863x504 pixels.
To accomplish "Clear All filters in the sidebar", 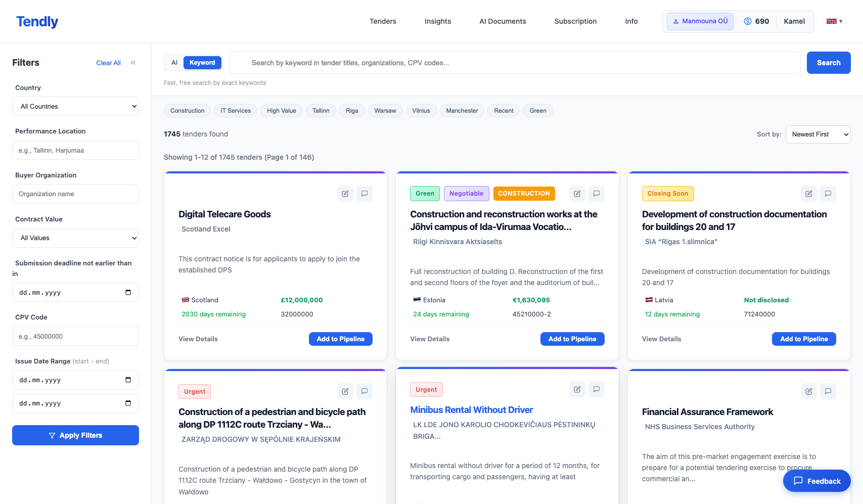I will coord(108,63).
